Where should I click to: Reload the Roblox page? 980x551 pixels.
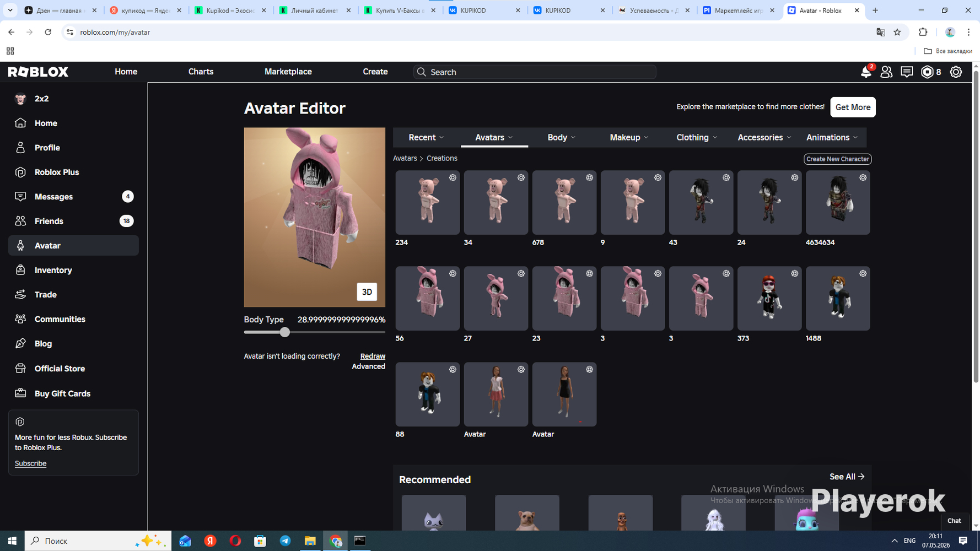[48, 33]
